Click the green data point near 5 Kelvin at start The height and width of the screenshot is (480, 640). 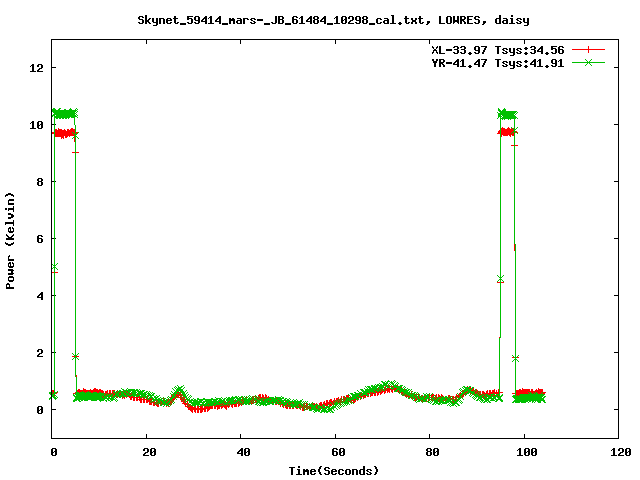54,267
